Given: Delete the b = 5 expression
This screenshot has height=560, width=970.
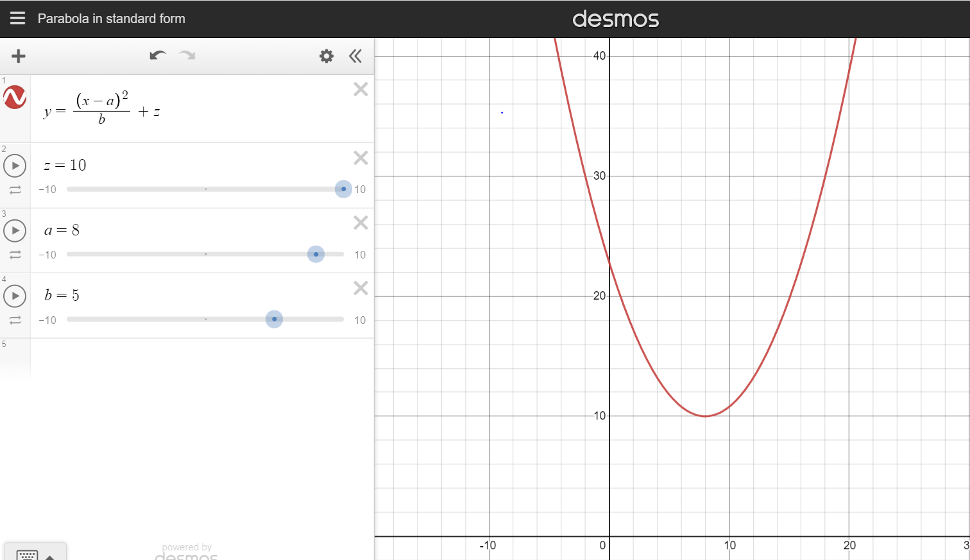Looking at the screenshot, I should tap(361, 288).
